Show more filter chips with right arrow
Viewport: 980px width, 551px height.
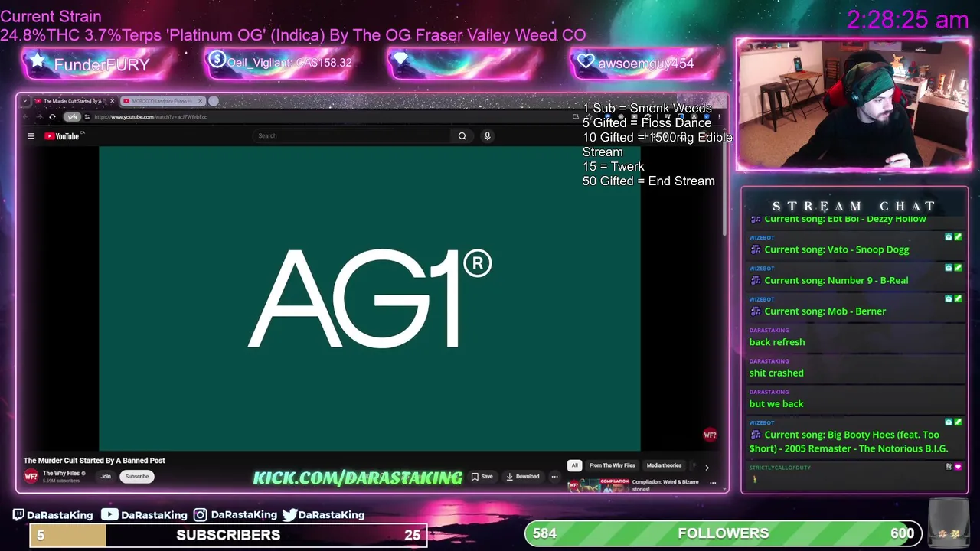(707, 466)
